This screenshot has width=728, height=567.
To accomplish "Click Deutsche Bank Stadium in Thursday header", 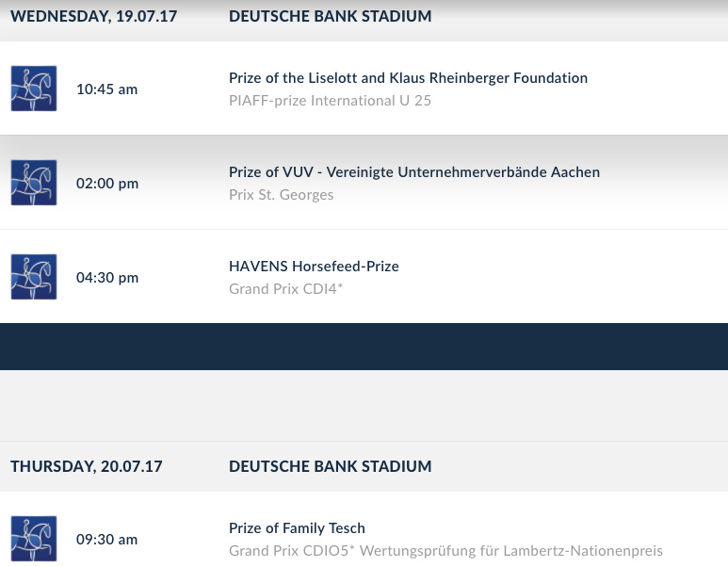I will click(331, 466).
